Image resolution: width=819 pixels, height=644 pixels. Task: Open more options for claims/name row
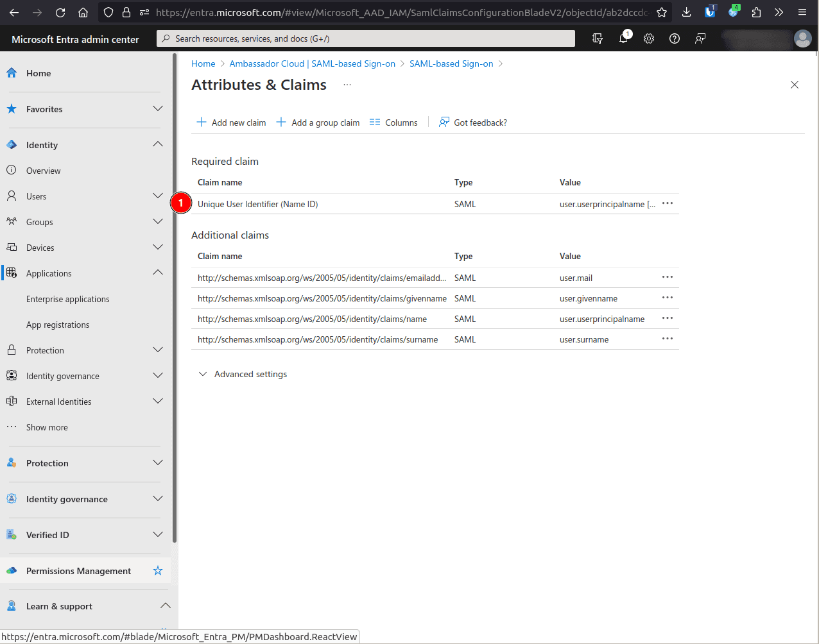coord(668,318)
